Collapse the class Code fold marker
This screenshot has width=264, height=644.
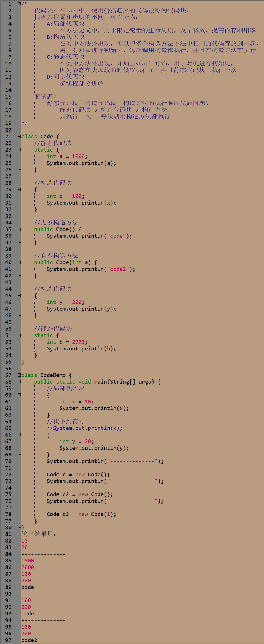click(x=19, y=136)
